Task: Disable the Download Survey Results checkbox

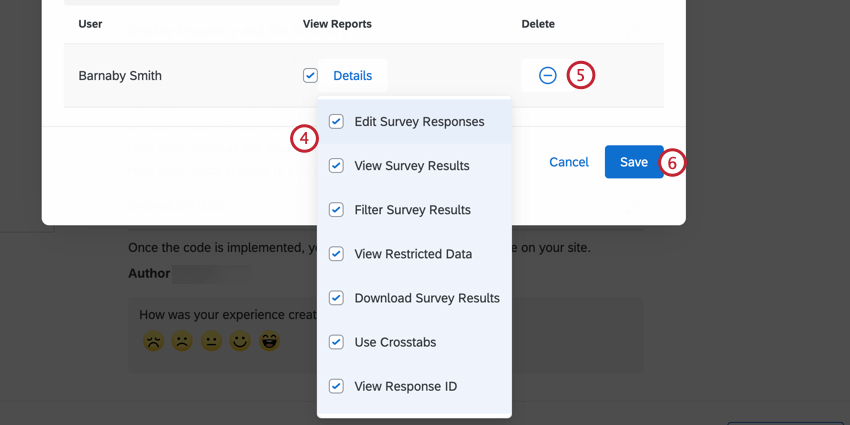Action: [x=336, y=298]
